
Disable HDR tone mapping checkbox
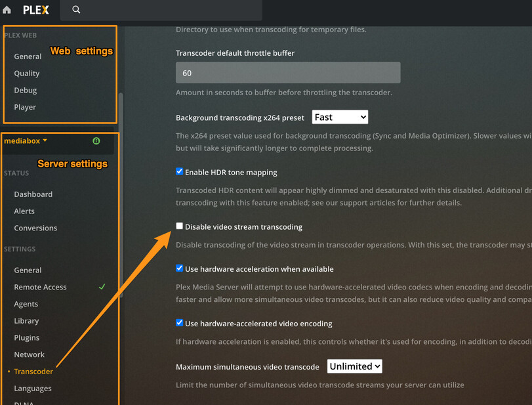(180, 171)
